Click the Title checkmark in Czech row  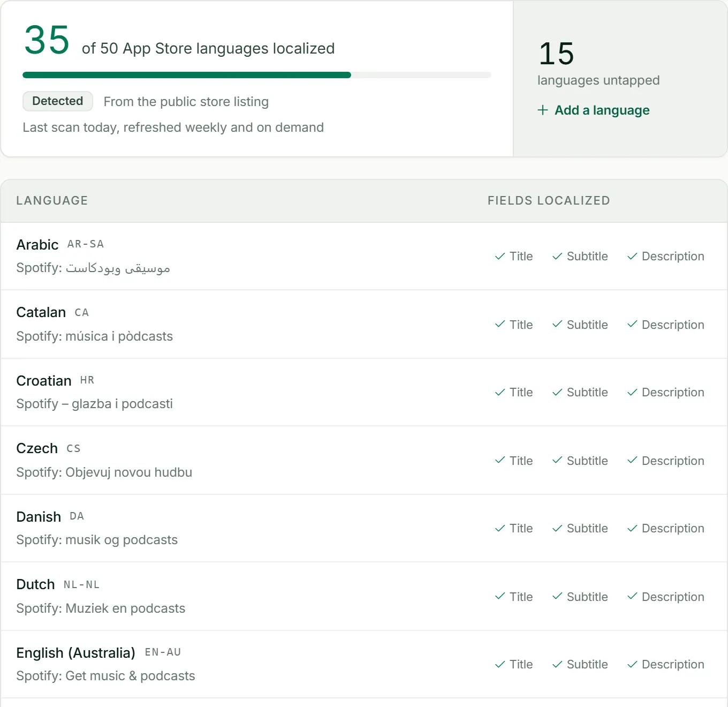tap(500, 461)
